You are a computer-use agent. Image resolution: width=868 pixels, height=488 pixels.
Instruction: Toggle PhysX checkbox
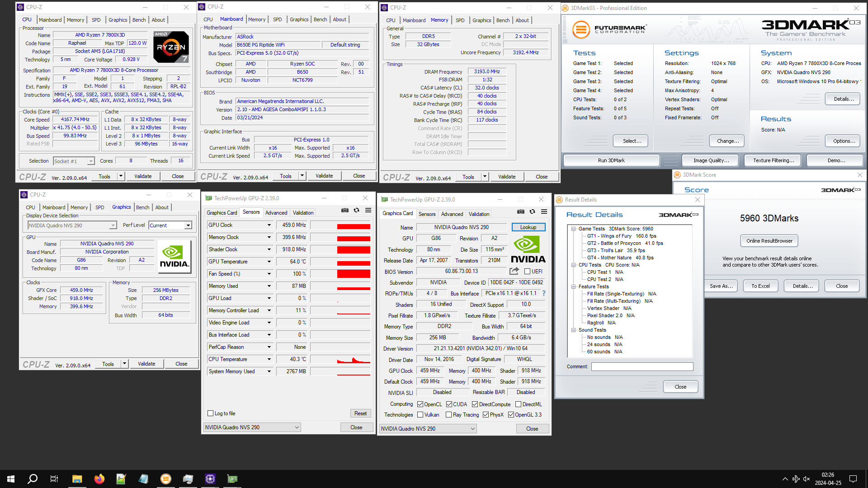tap(486, 415)
